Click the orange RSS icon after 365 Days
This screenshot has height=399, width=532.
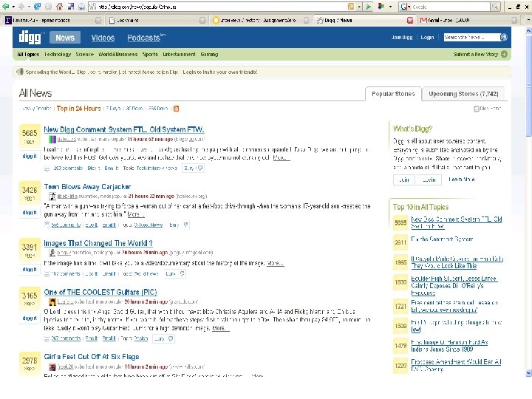click(176, 109)
